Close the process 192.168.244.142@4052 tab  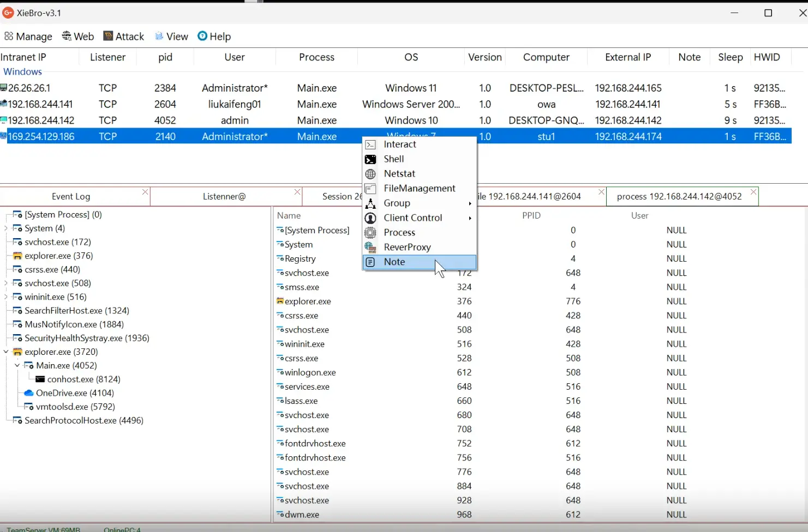tap(753, 192)
